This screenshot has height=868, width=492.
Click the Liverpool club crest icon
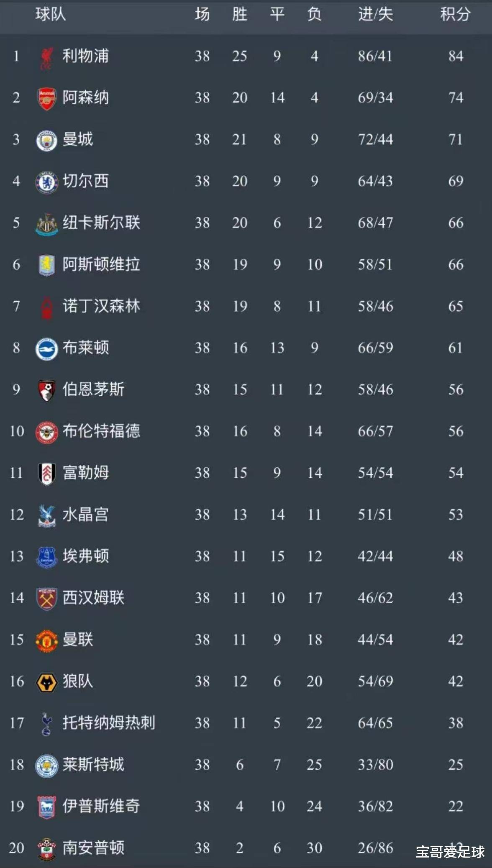tap(46, 58)
